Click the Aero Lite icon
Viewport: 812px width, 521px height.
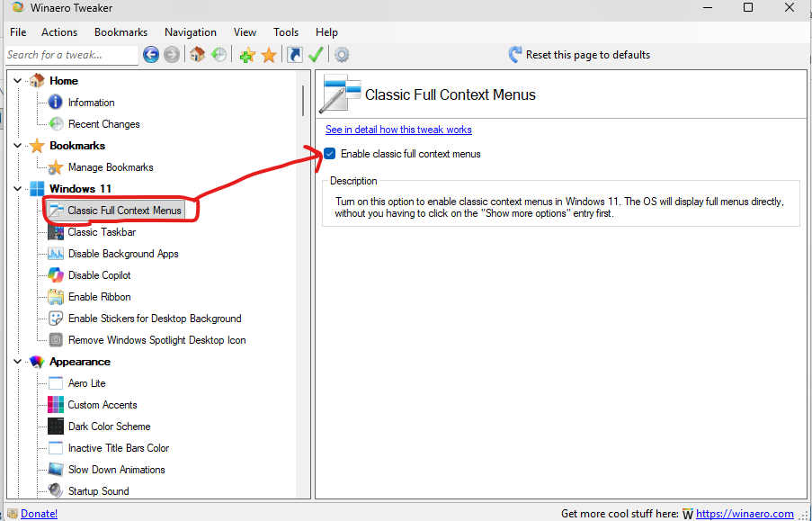click(56, 383)
